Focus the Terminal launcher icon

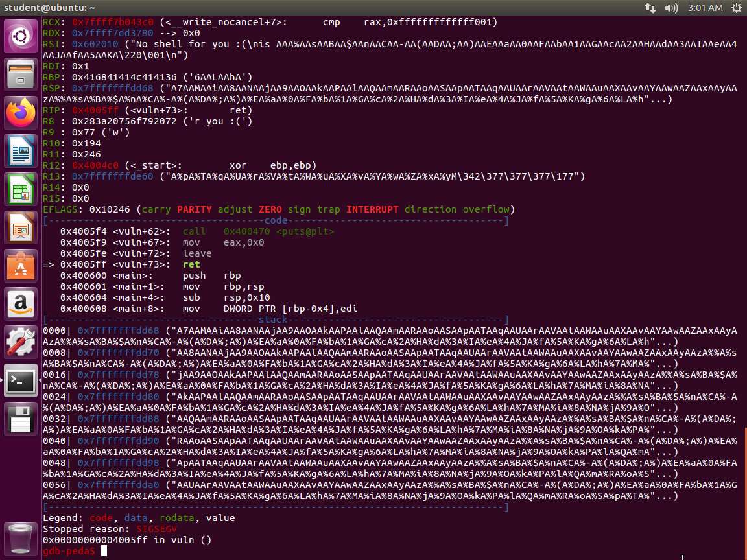pos(21,382)
